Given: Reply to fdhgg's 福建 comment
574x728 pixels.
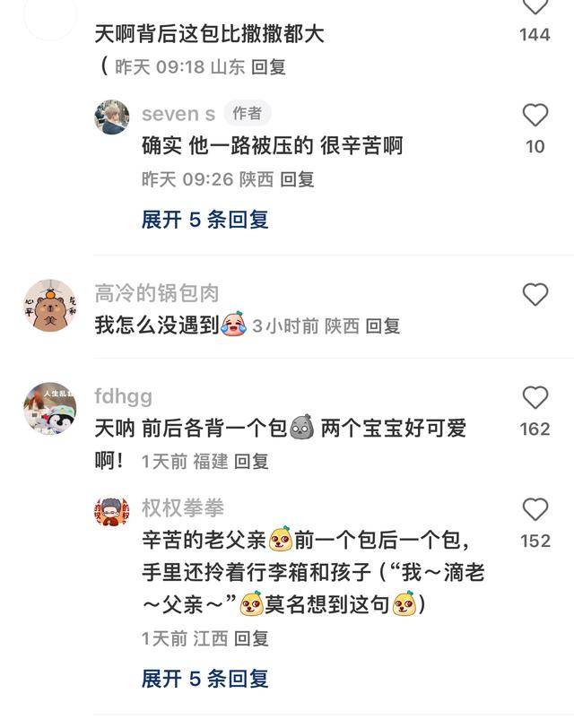Looking at the screenshot, I should coord(251,462).
